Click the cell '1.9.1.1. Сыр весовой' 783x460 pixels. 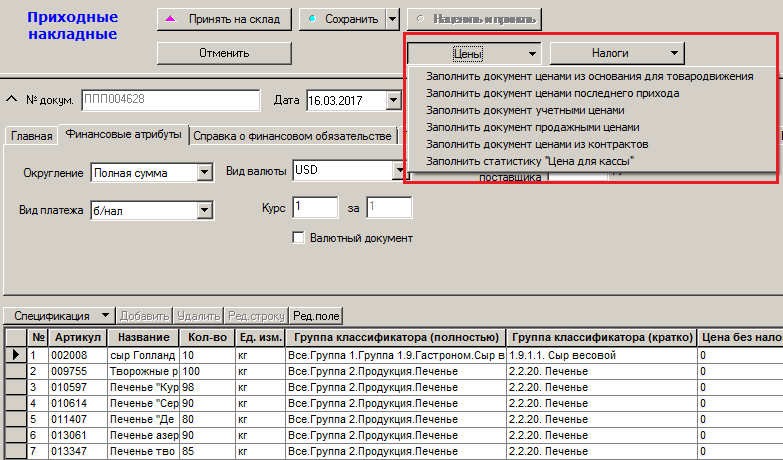(x=602, y=355)
